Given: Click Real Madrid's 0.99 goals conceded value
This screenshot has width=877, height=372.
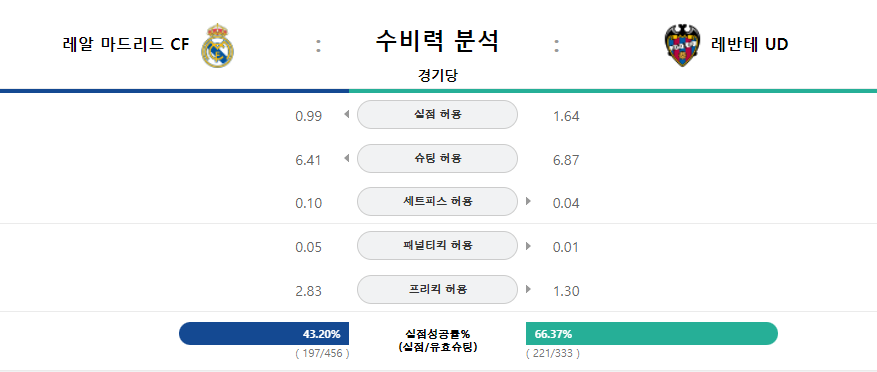Looking at the screenshot, I should (x=309, y=116).
